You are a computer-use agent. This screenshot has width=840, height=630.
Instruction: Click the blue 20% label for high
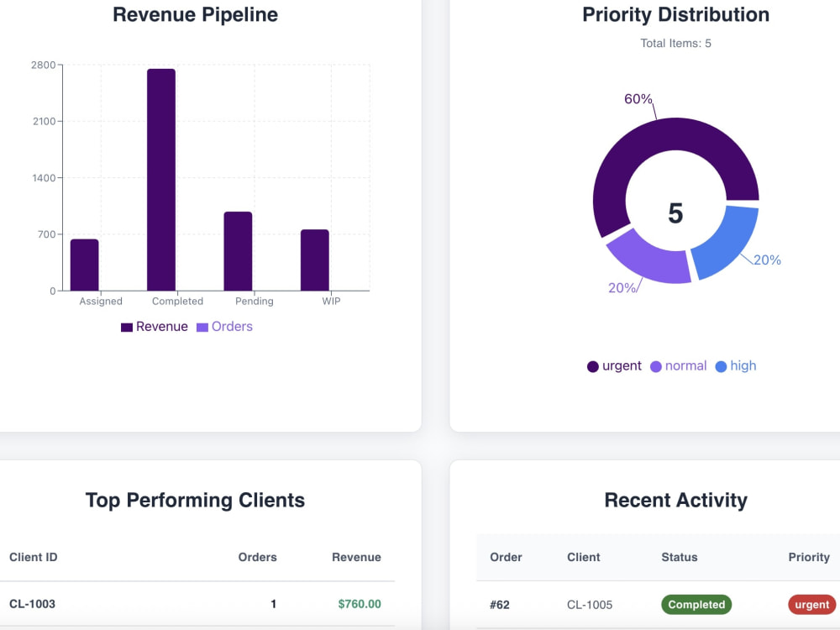(x=767, y=260)
